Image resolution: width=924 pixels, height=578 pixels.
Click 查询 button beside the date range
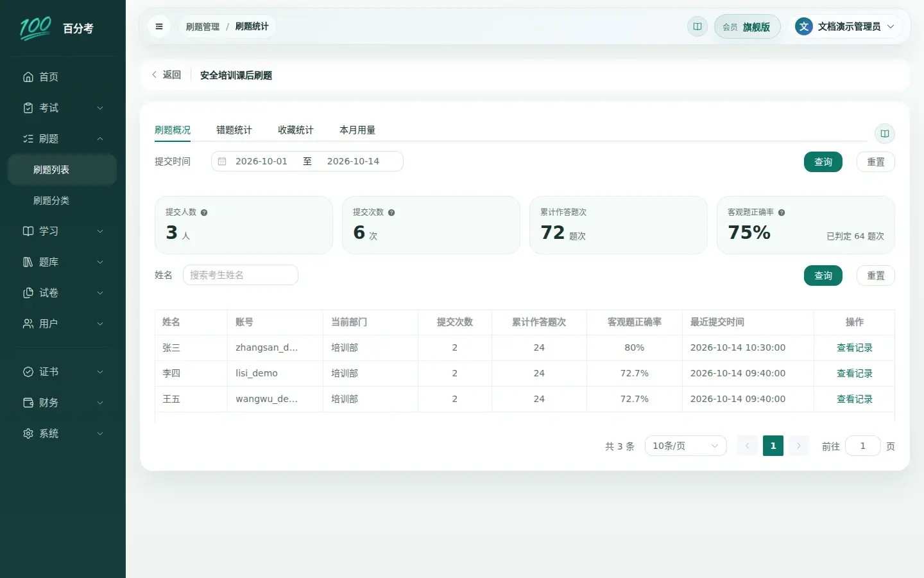(x=823, y=162)
